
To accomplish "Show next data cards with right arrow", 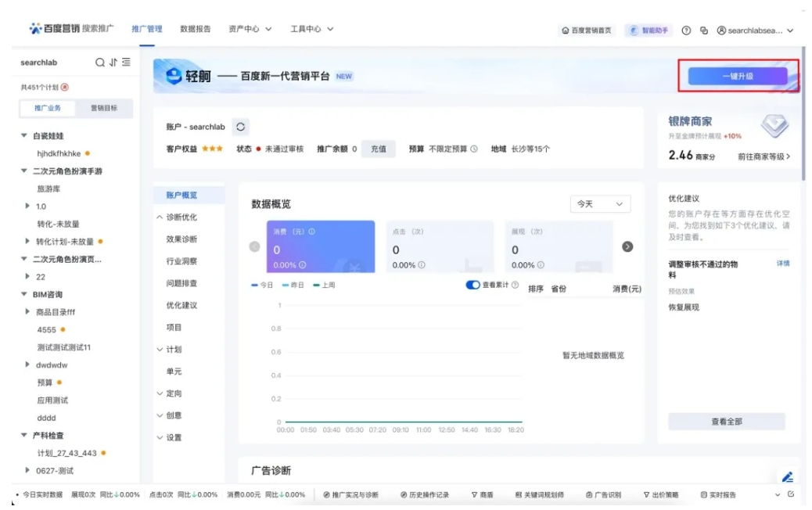I will point(627,246).
